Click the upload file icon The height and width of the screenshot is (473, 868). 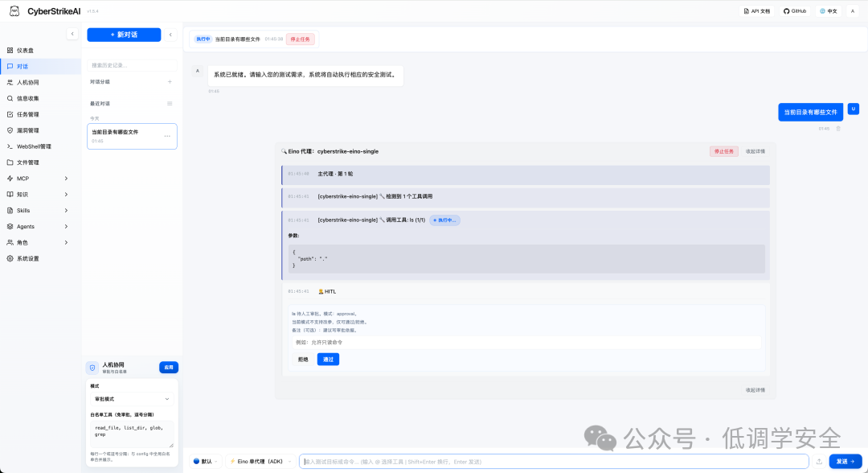[819, 462]
